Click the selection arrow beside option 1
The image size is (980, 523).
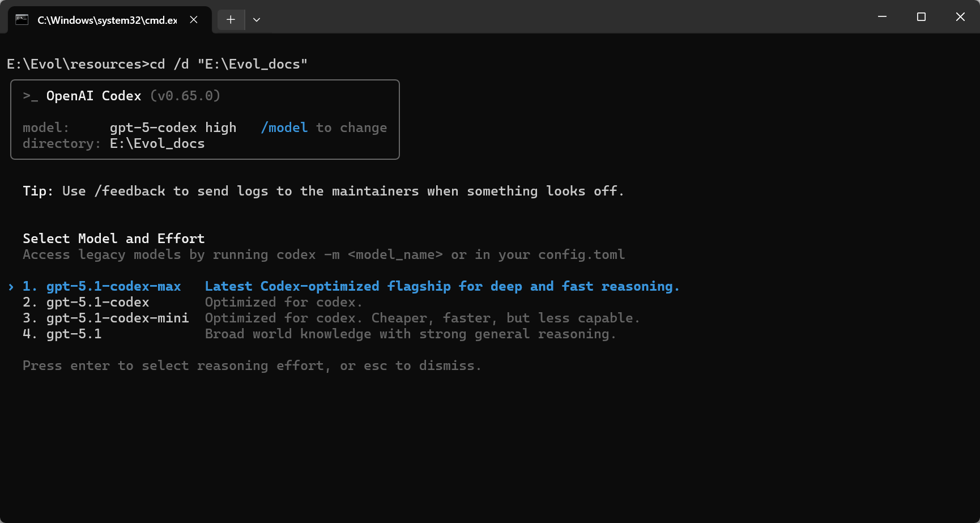(x=11, y=287)
